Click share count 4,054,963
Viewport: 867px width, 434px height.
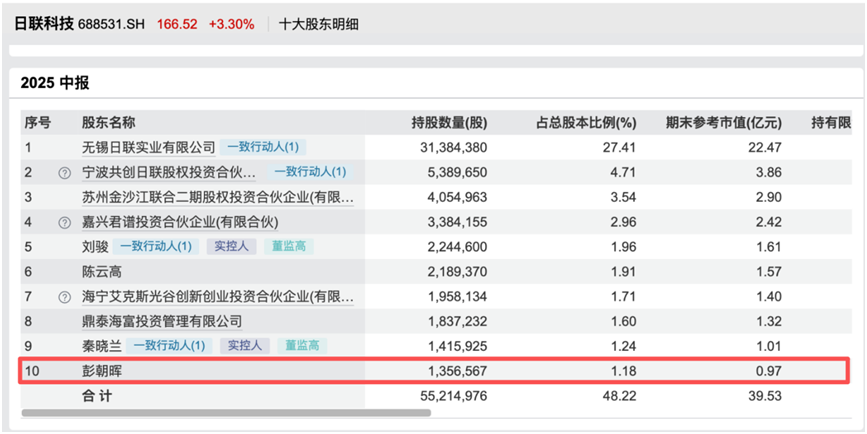457,197
